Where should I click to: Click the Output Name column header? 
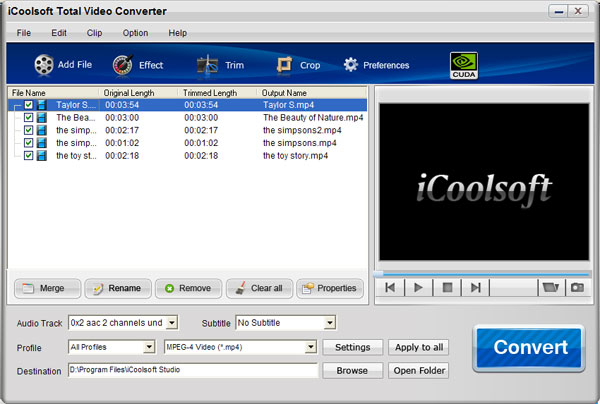(311, 93)
